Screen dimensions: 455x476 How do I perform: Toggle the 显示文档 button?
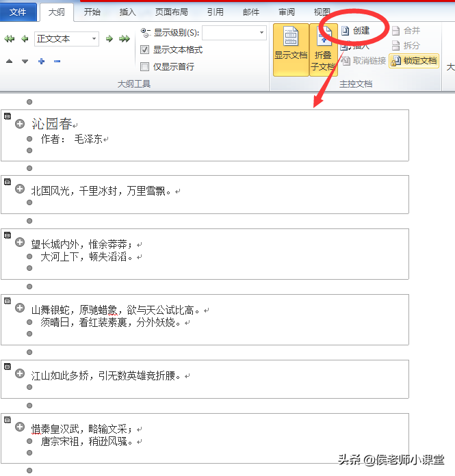point(291,50)
